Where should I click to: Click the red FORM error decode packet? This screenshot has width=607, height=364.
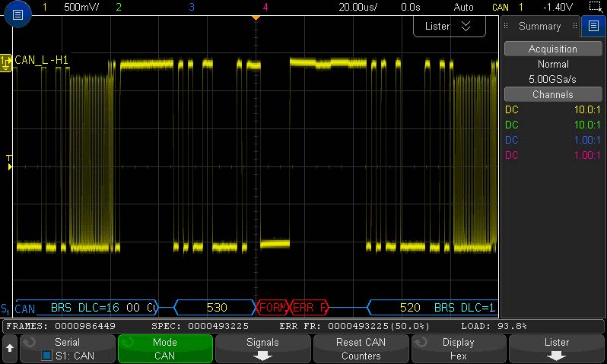point(272,308)
